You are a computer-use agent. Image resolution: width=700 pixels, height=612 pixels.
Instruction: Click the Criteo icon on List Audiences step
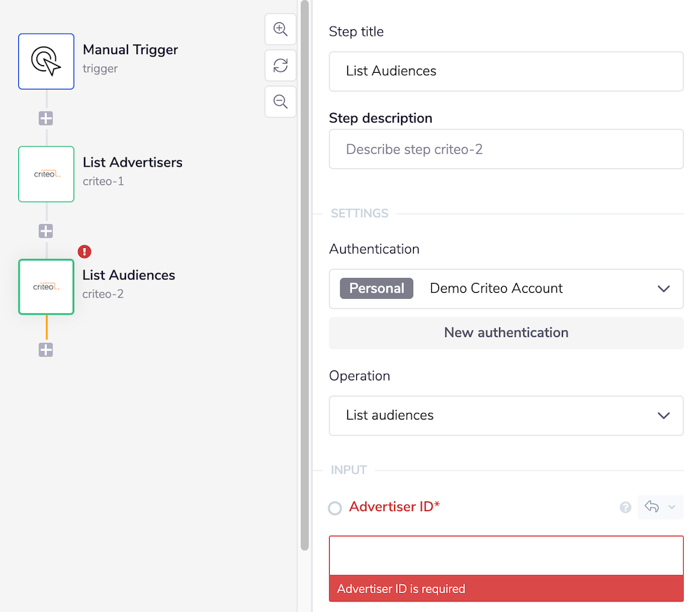pyautogui.click(x=46, y=286)
